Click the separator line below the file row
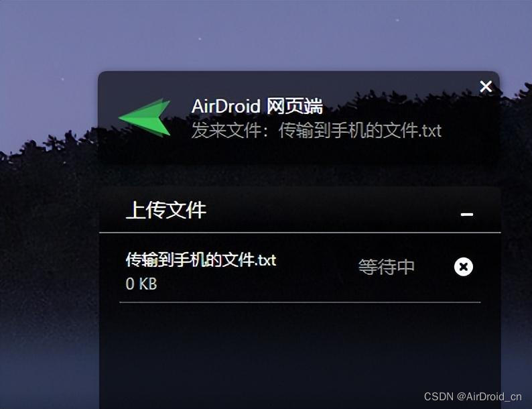This screenshot has width=532, height=409. 300,302
